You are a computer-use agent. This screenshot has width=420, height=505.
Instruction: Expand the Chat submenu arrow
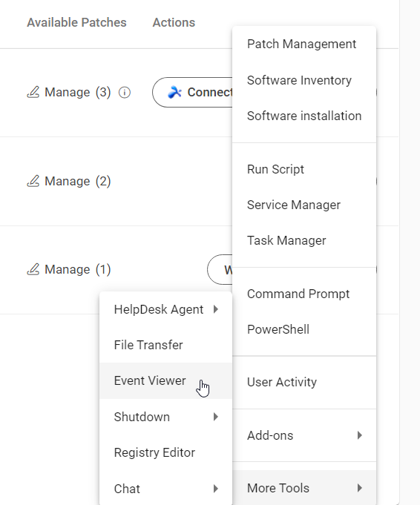[x=216, y=489]
